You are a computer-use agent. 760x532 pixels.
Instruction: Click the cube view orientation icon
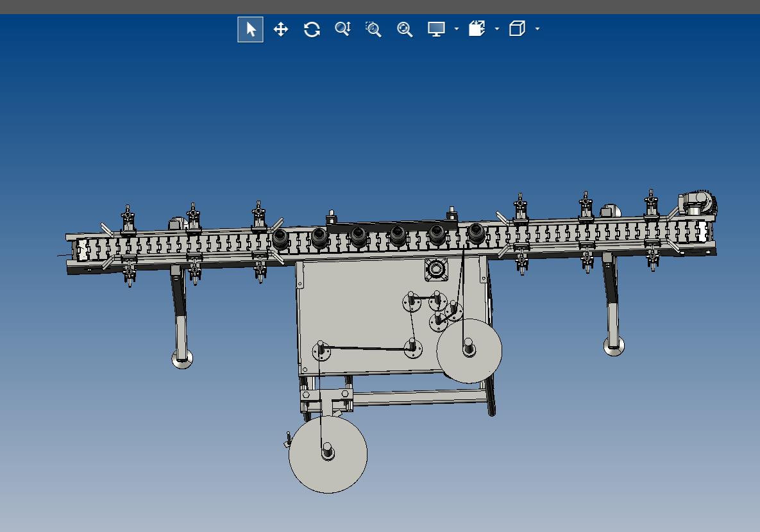517,29
